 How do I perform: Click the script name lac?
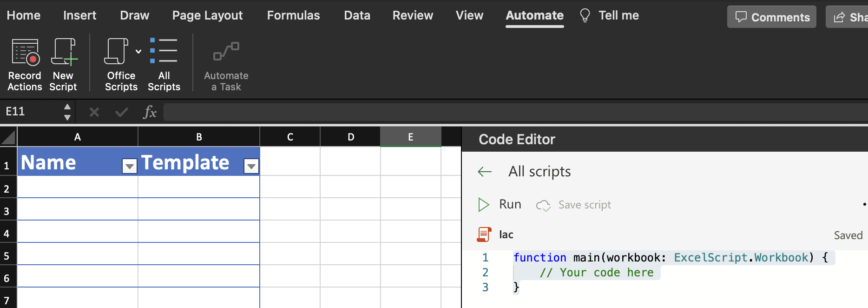pos(506,234)
